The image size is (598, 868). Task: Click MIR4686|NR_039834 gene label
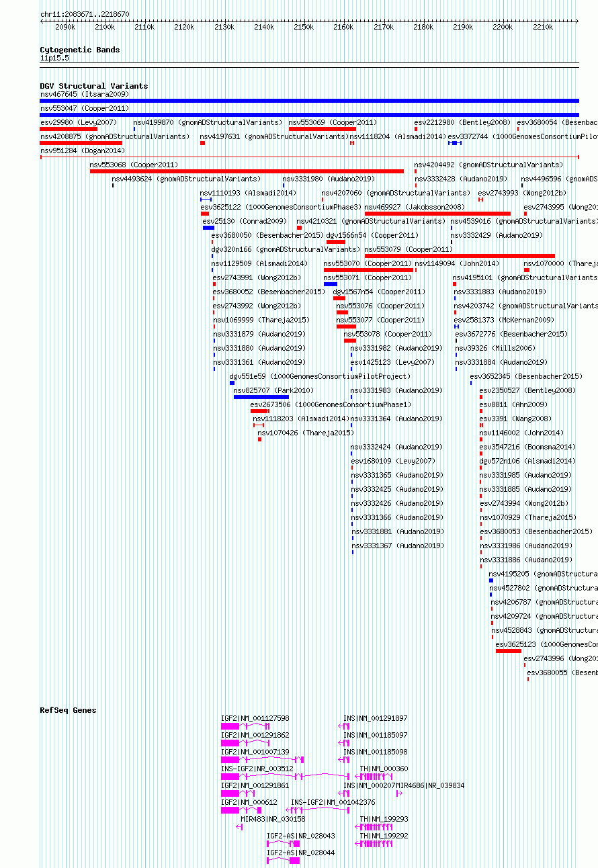[x=430, y=785]
